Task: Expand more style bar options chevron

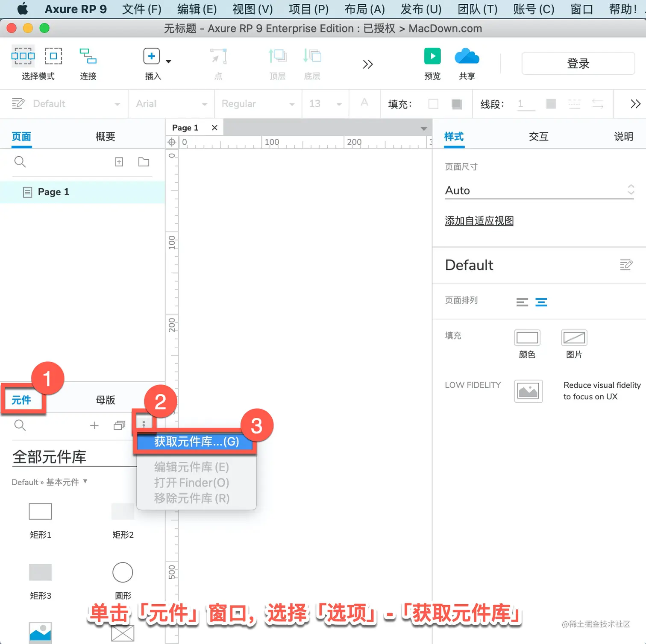Action: [x=635, y=104]
